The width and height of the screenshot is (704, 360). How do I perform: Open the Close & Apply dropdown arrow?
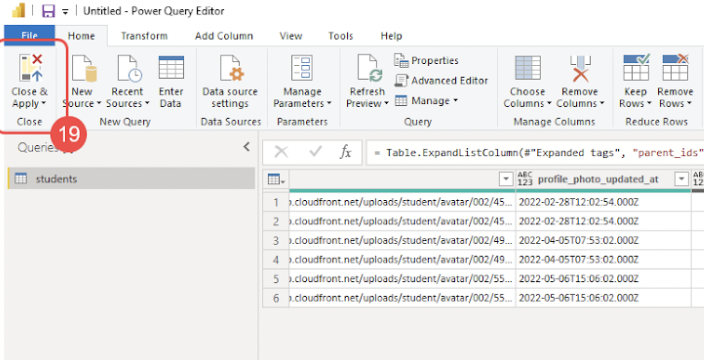pos(44,104)
